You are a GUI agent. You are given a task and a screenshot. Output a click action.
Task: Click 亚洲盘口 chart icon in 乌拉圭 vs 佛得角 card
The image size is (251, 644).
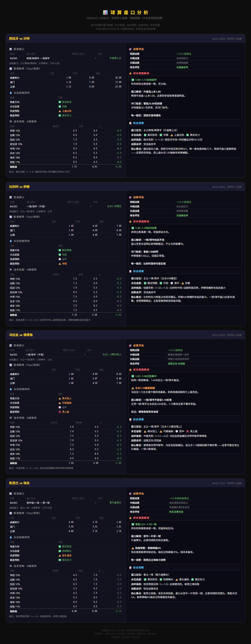11,346
